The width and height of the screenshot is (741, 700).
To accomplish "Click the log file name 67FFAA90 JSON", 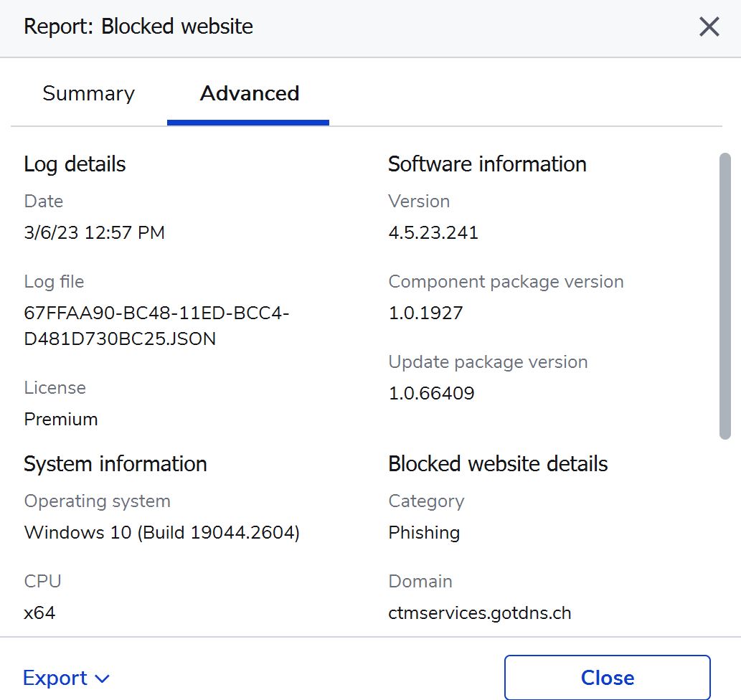I will point(156,326).
